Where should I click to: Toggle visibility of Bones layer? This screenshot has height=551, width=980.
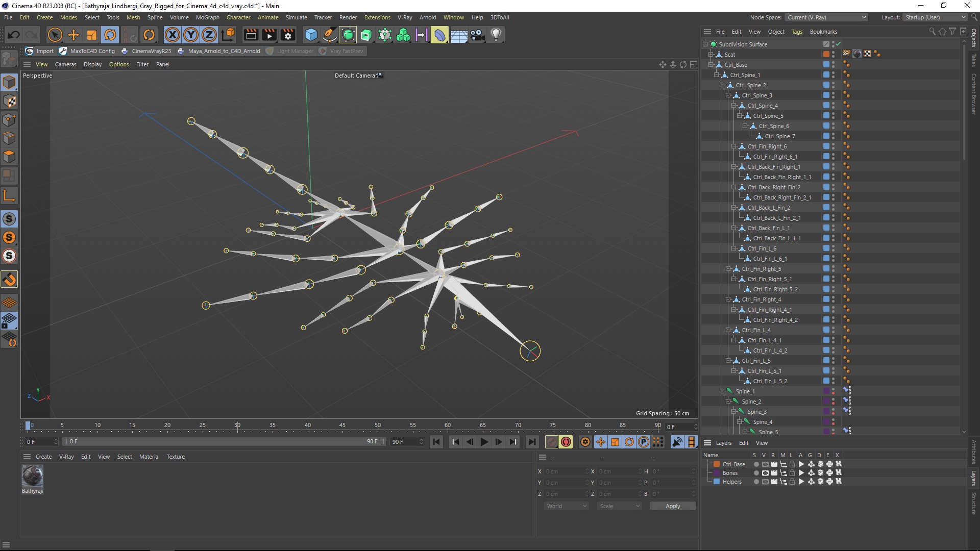pyautogui.click(x=765, y=473)
